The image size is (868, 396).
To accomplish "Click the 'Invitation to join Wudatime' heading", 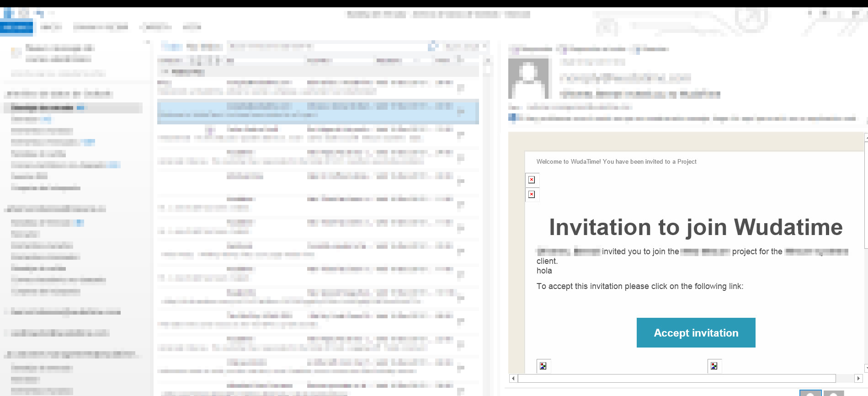I will 696,227.
